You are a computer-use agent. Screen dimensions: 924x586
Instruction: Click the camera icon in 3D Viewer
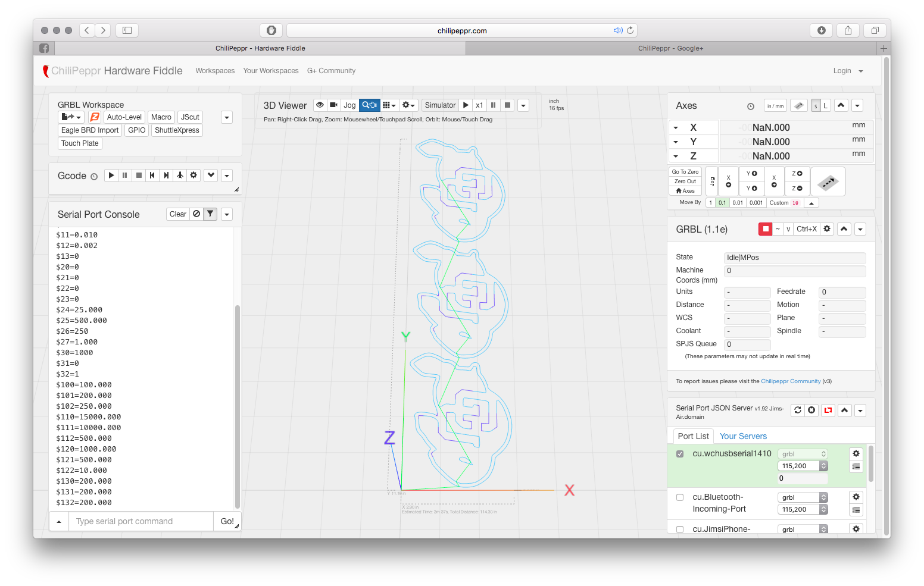[x=334, y=105]
